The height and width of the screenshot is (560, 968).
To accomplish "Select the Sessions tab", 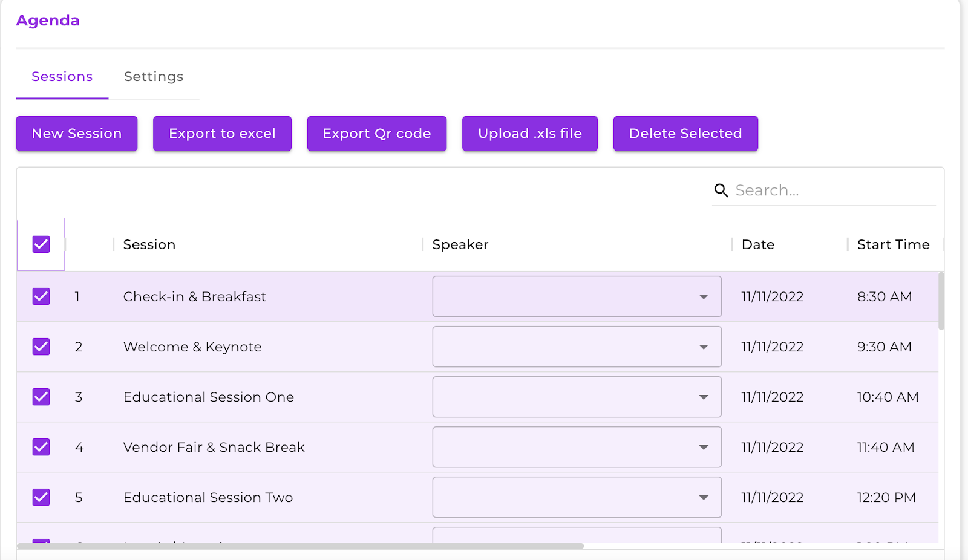I will pyautogui.click(x=62, y=77).
